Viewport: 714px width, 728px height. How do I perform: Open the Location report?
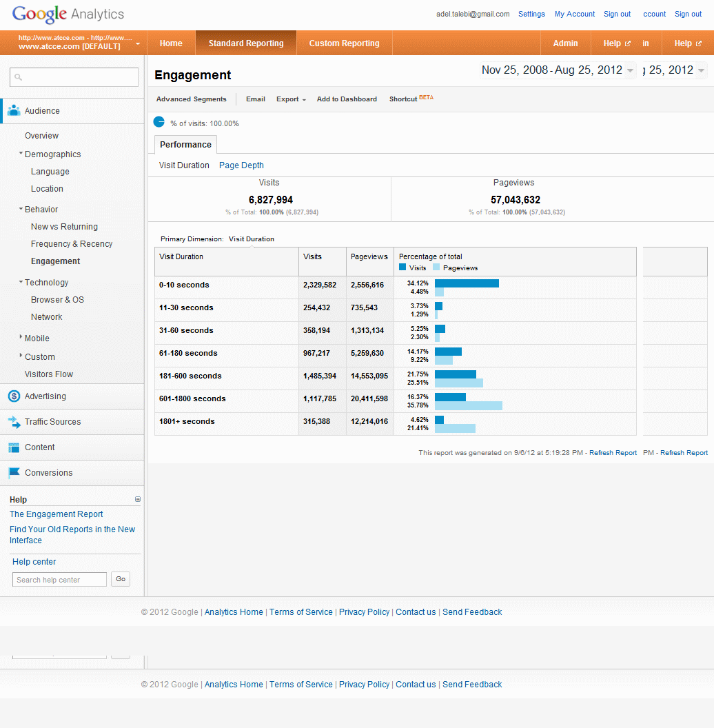tap(47, 188)
